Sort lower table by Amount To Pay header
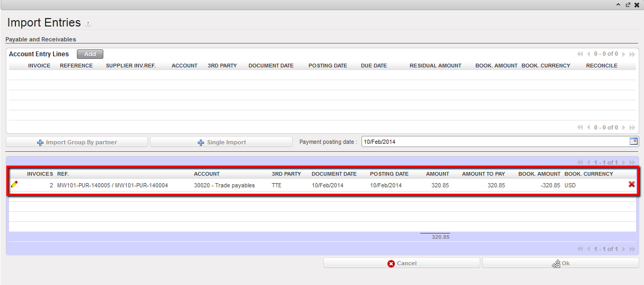The height and width of the screenshot is (285, 644). click(483, 174)
